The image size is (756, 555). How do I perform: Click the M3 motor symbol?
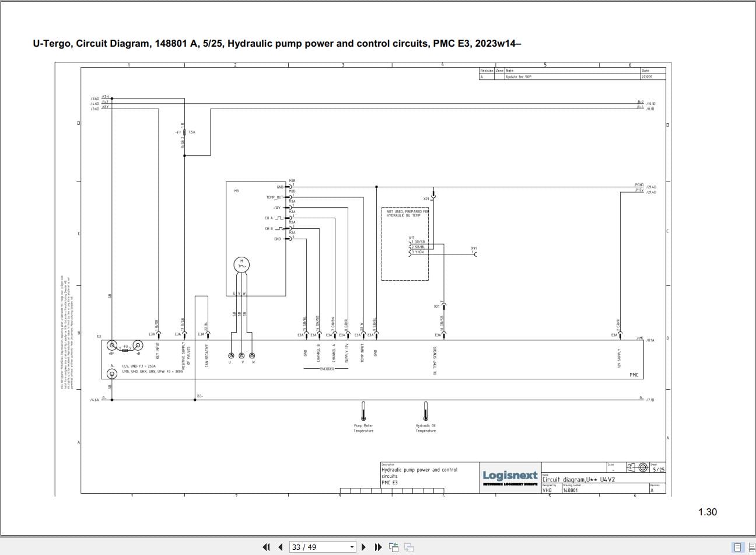point(242,266)
